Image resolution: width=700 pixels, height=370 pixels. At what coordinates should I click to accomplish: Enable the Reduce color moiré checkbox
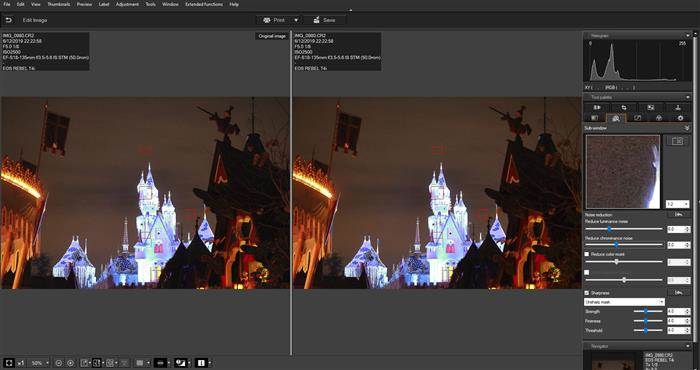pos(587,254)
